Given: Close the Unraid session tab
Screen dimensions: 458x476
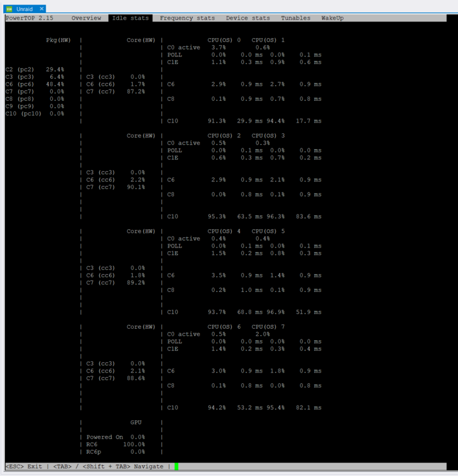Looking at the screenshot, I should pos(42,9).
